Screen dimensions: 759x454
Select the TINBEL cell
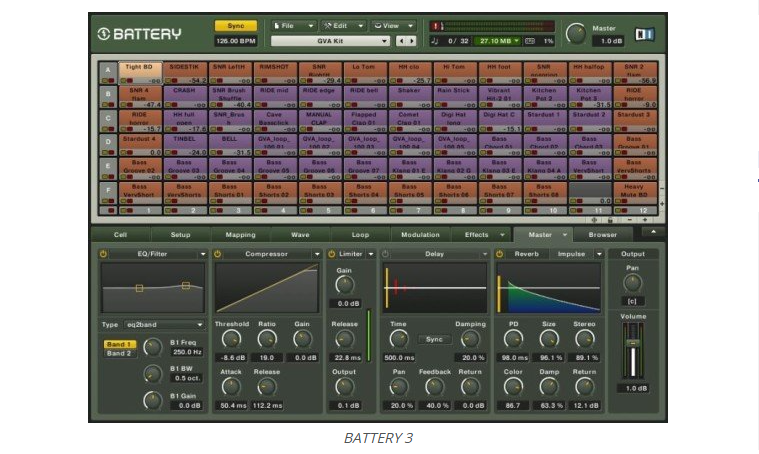click(185, 145)
